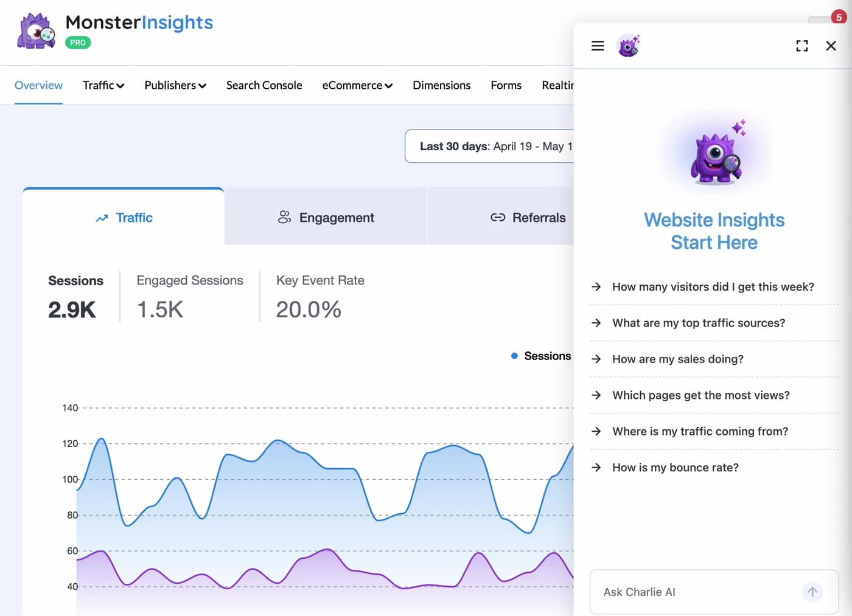The image size is (852, 616).
Task: Click the MonsterInsights monster logo
Action: click(x=36, y=30)
